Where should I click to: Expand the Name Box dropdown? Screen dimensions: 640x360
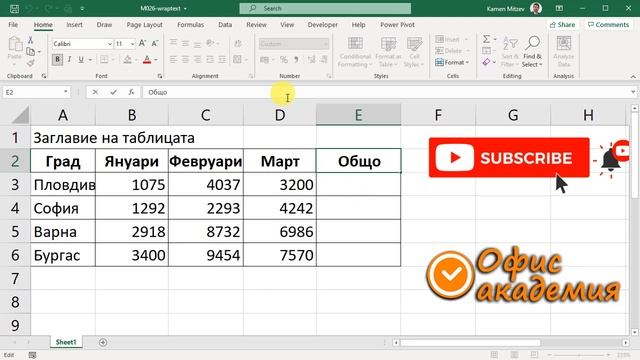(66, 92)
